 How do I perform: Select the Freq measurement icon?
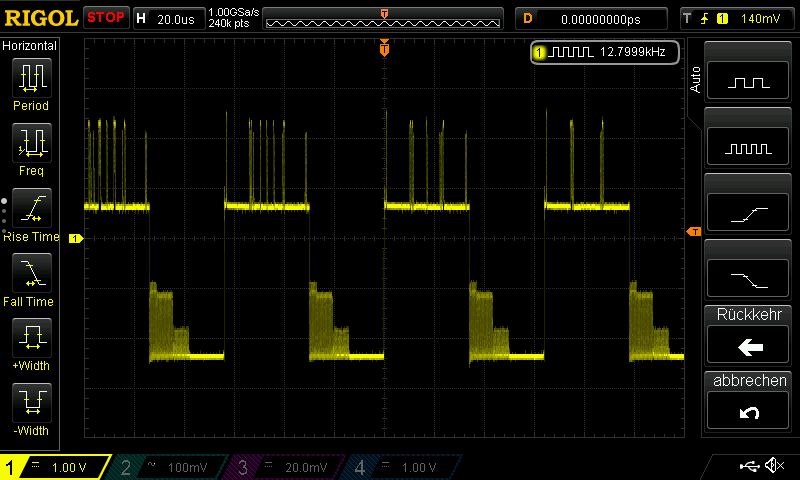tap(31, 143)
